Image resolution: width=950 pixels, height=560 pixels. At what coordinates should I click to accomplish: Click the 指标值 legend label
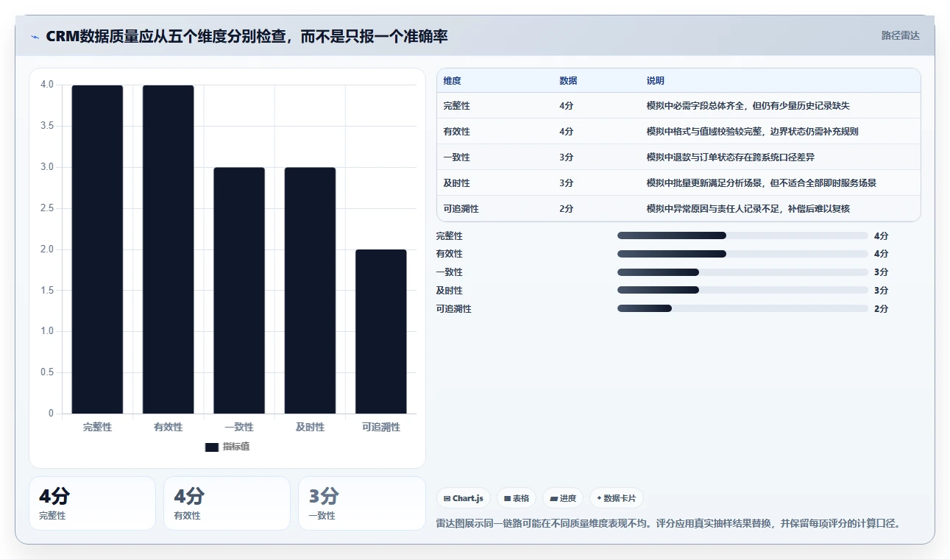(236, 447)
